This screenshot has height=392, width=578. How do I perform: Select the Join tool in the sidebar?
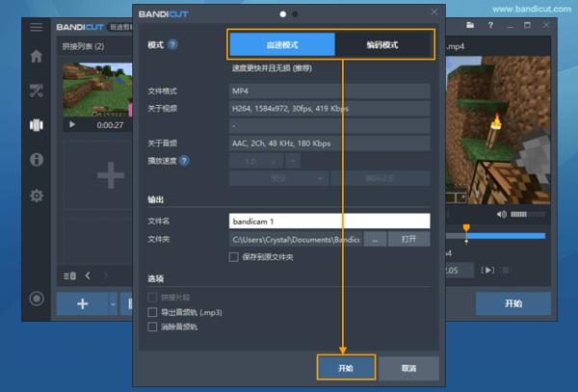37,125
